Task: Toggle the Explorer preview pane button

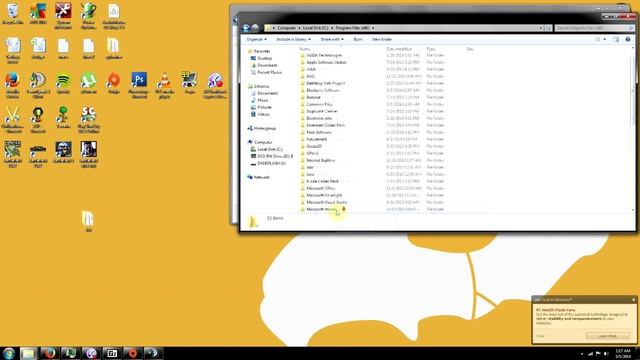Action: tap(616, 39)
